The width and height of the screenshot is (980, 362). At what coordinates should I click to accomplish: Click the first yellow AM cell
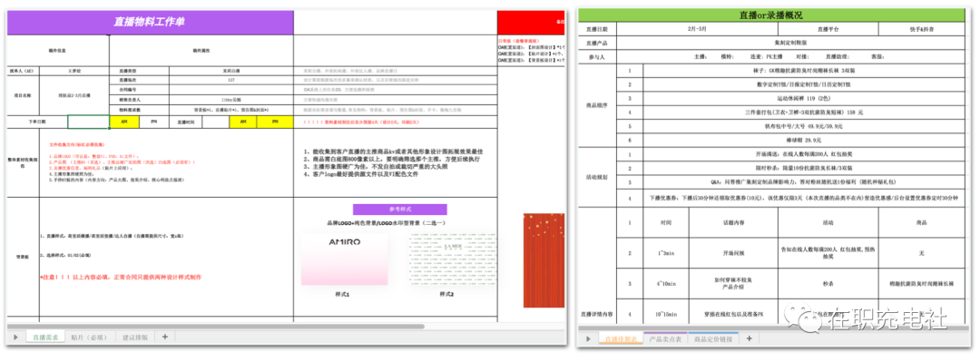(x=123, y=122)
